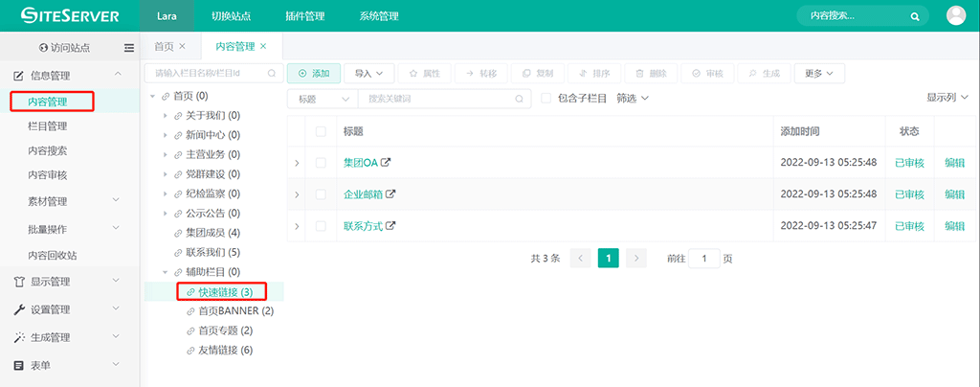Open external link icon beside 企业邮箱
The image size is (980, 387).
(390, 194)
